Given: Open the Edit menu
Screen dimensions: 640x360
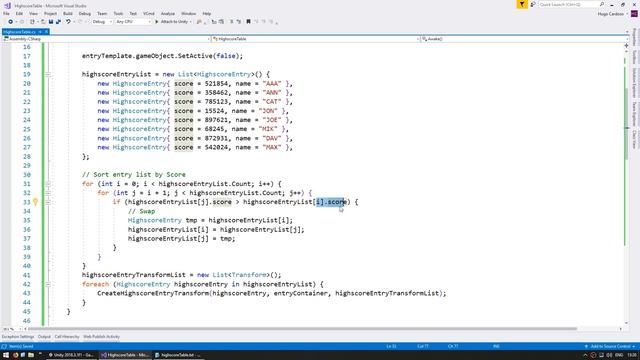Looking at the screenshot, I should click(19, 13).
